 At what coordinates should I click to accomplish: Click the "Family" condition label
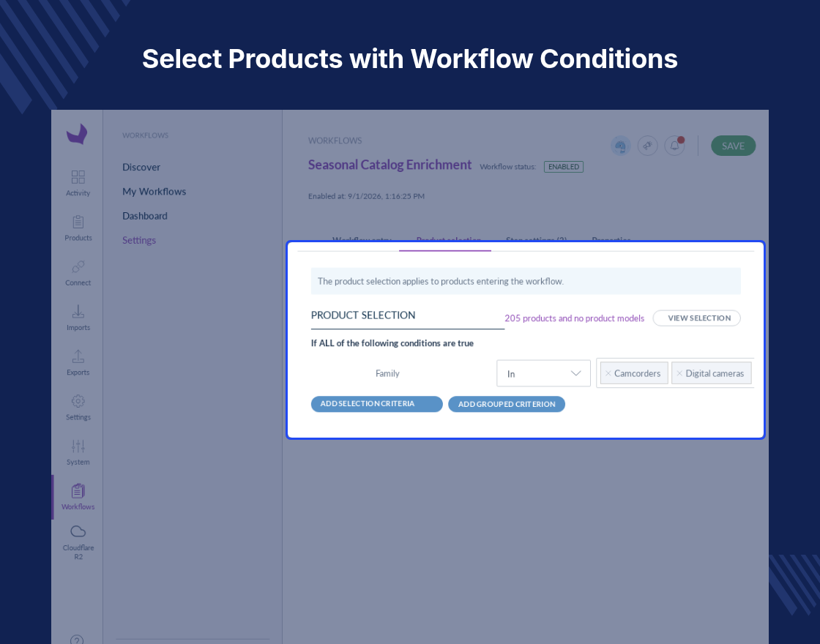(x=387, y=373)
